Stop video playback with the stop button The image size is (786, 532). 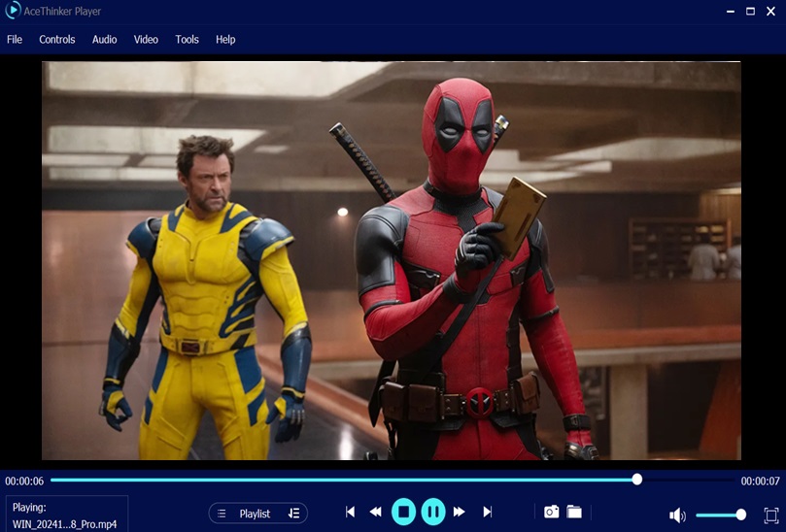click(403, 512)
